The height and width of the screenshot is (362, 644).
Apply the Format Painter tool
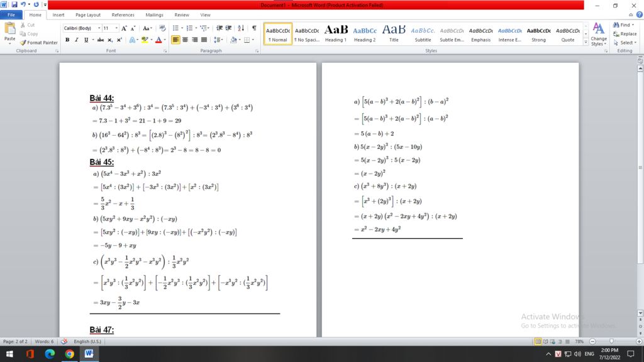38,43
